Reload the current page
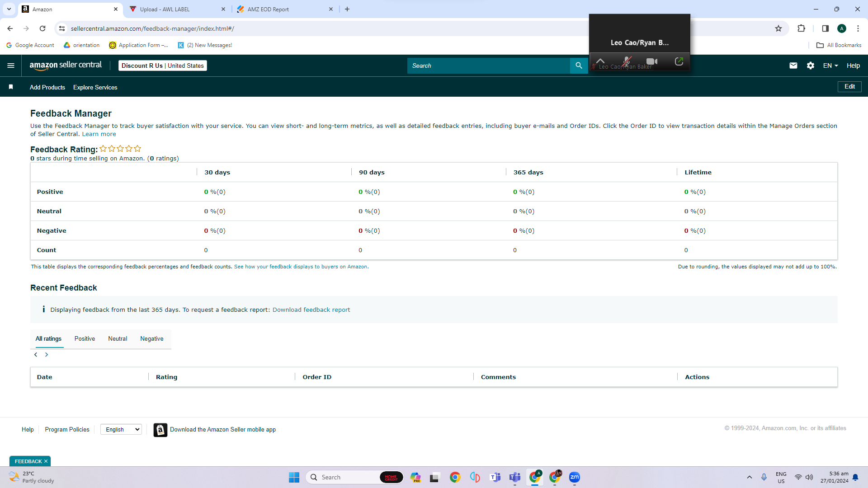This screenshot has width=868, height=488. (42, 28)
